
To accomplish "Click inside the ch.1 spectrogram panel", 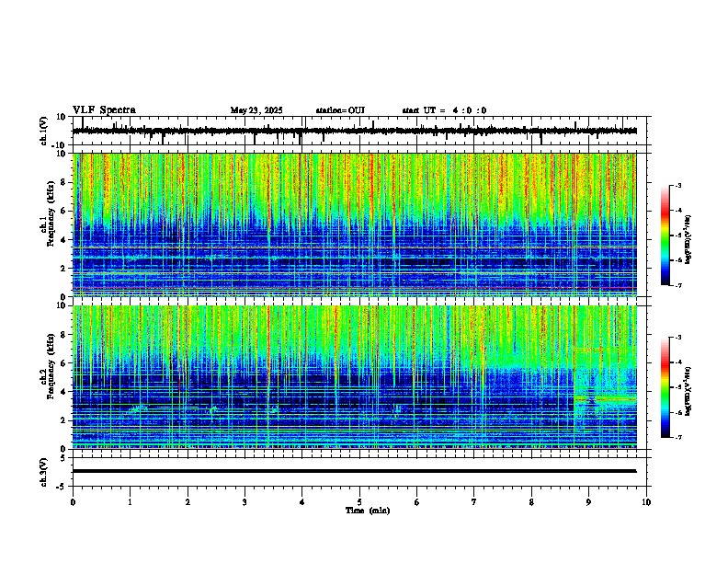I will point(355,224).
